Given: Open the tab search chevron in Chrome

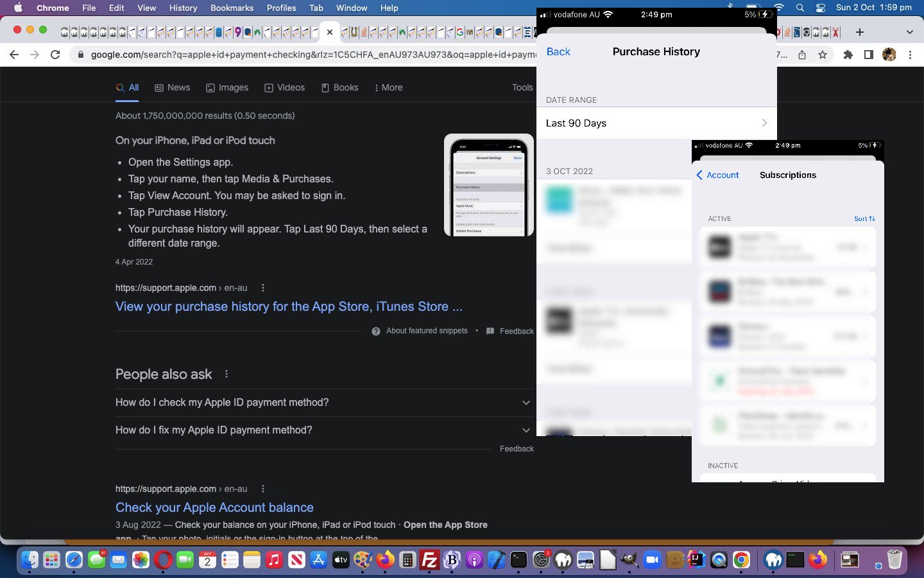Looking at the screenshot, I should point(909,31).
